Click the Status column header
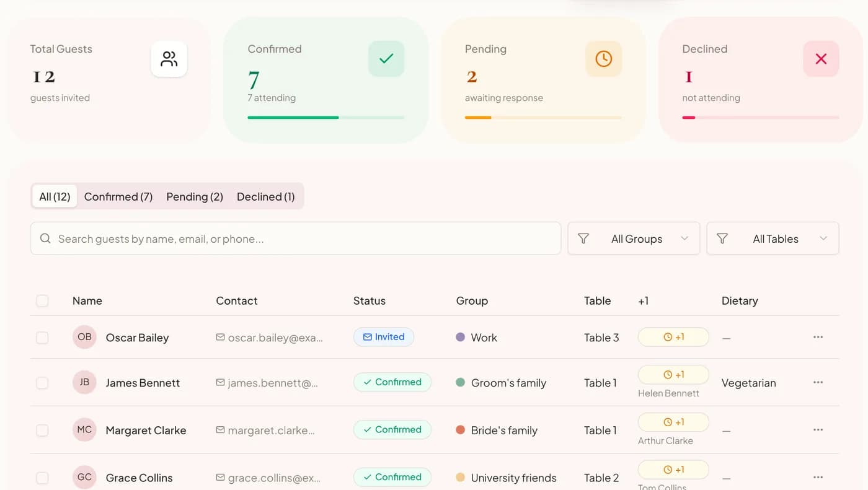The width and height of the screenshot is (868, 490). tap(370, 300)
